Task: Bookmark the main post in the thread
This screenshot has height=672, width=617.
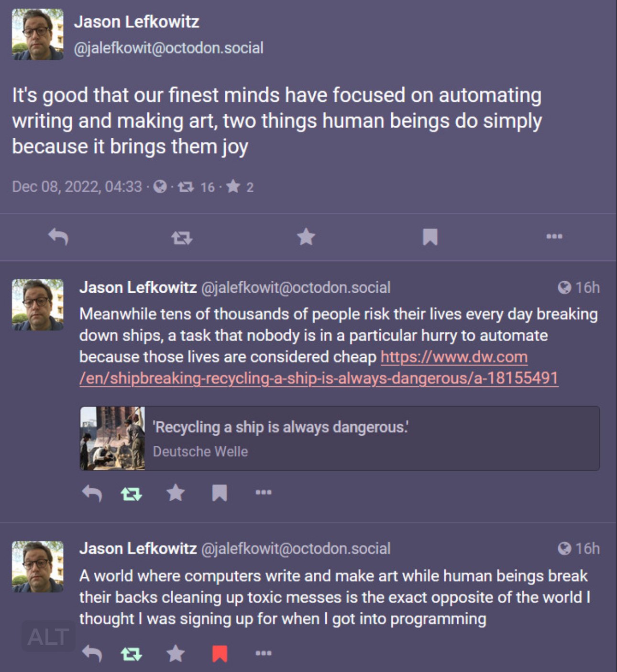Action: (430, 237)
